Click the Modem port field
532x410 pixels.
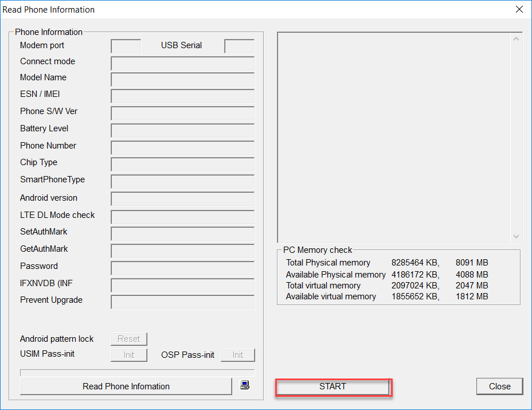(126, 46)
